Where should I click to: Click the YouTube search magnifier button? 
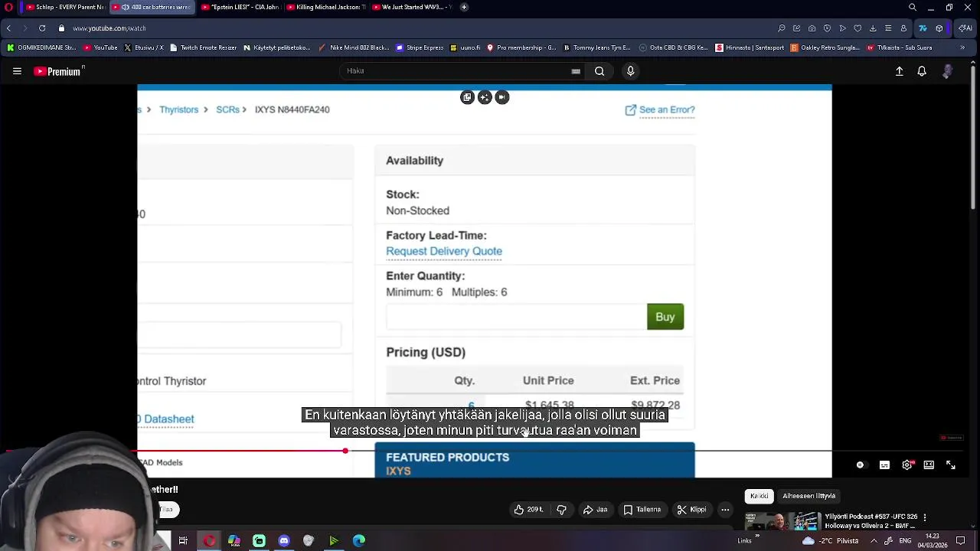point(599,71)
